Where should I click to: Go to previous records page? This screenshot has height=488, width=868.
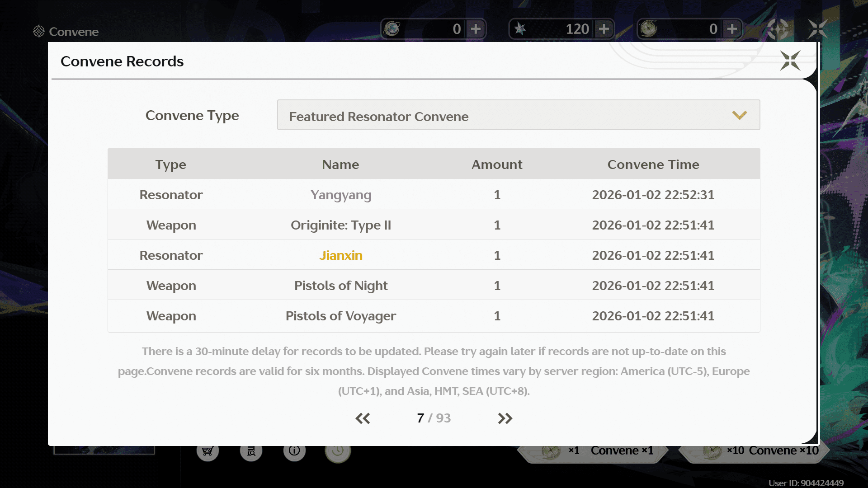click(x=363, y=418)
